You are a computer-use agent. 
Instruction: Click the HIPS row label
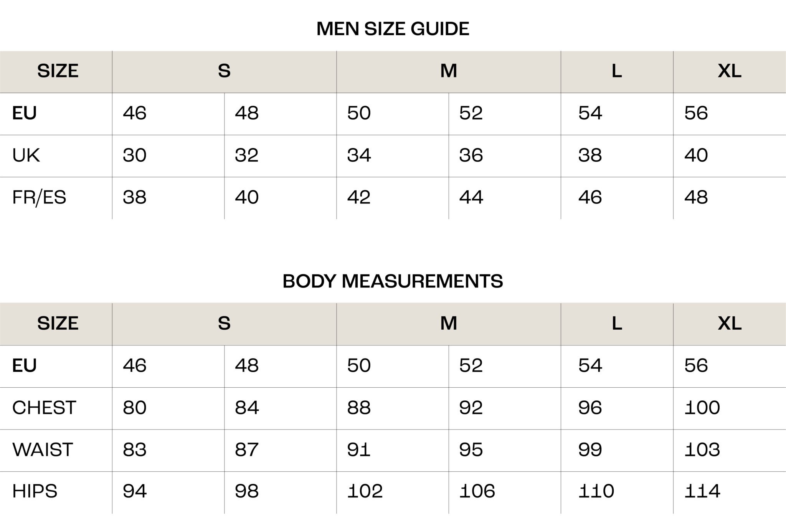[x=35, y=492]
